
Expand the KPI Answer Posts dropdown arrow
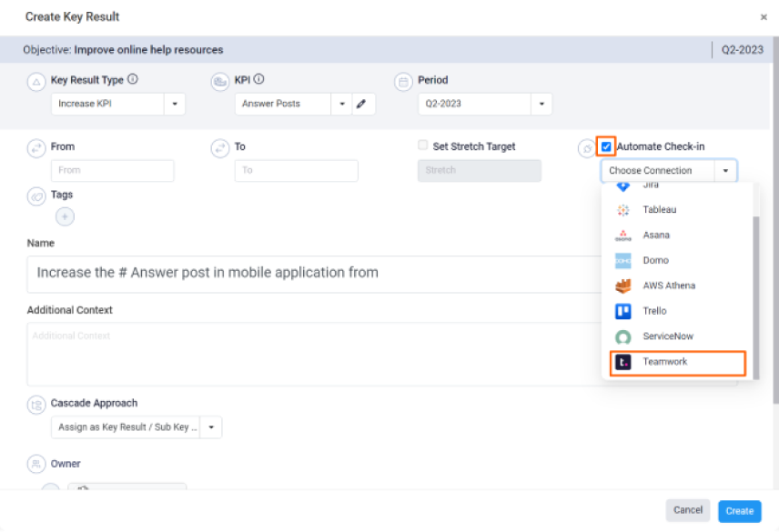[x=342, y=104]
